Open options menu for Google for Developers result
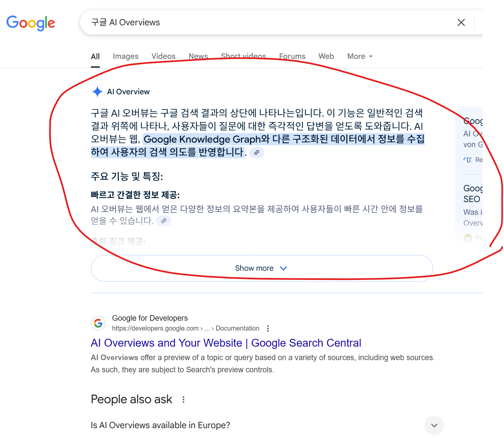The height and width of the screenshot is (438, 504). click(268, 328)
